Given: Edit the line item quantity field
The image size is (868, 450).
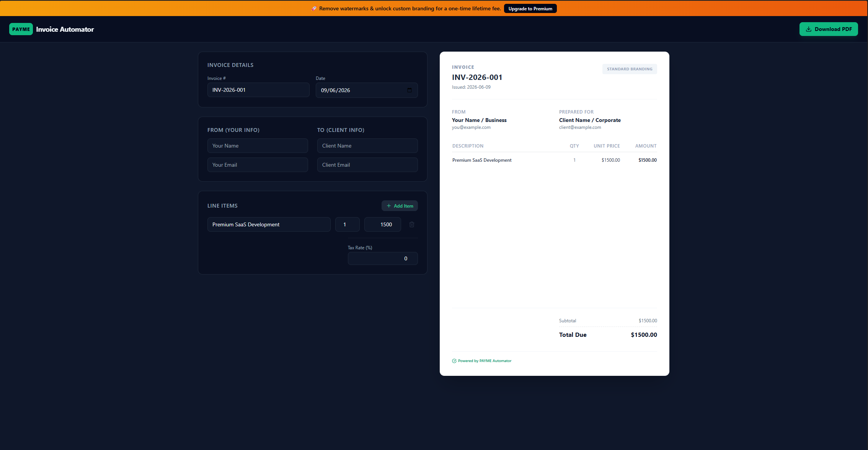Looking at the screenshot, I should [x=348, y=224].
